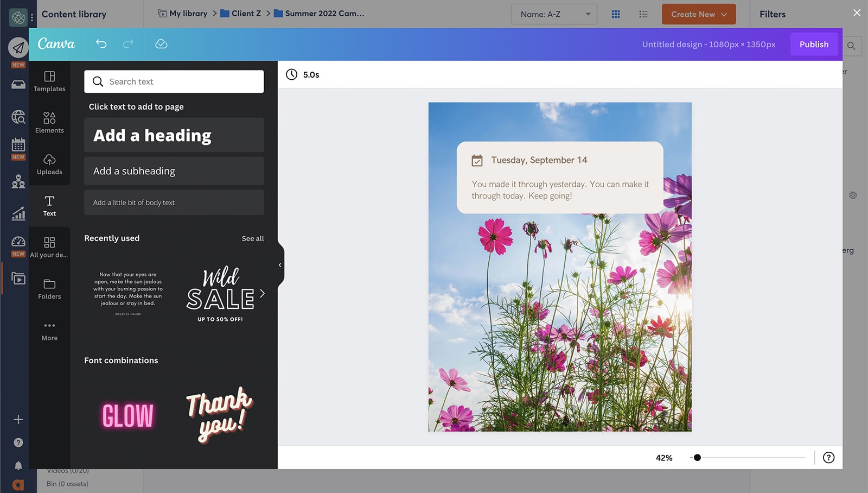
Task: Click the Canva logo
Action: tap(56, 44)
